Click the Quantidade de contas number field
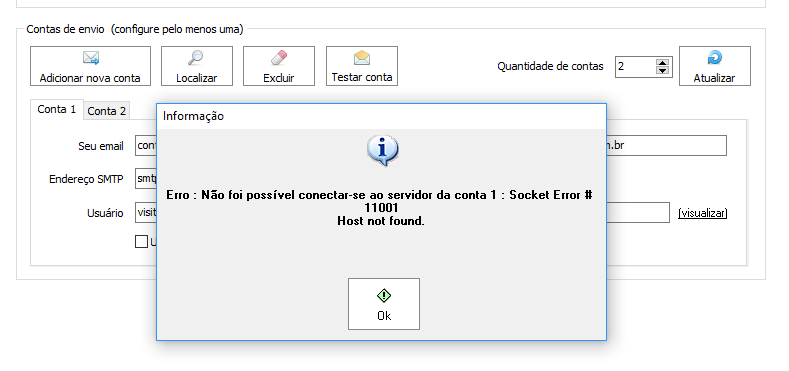The width and height of the screenshot is (789, 371). pos(636,66)
